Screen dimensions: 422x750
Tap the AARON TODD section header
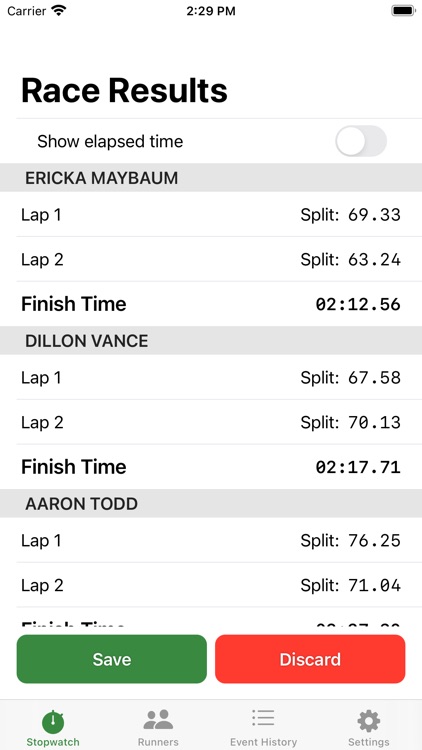211,503
